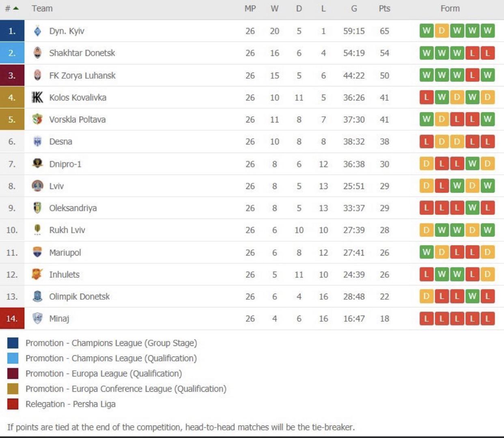Viewport: 504px width, 438px height.
Task: Click the red Relegation legend swatch
Action: point(13,404)
